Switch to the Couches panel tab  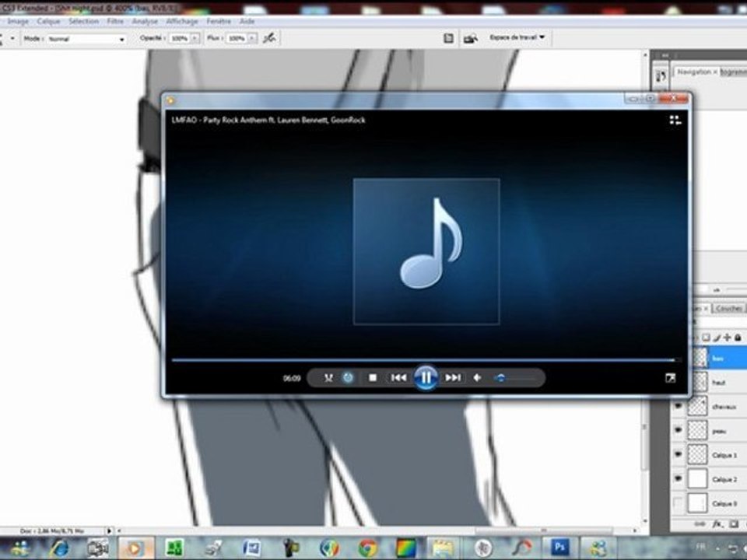(x=729, y=309)
